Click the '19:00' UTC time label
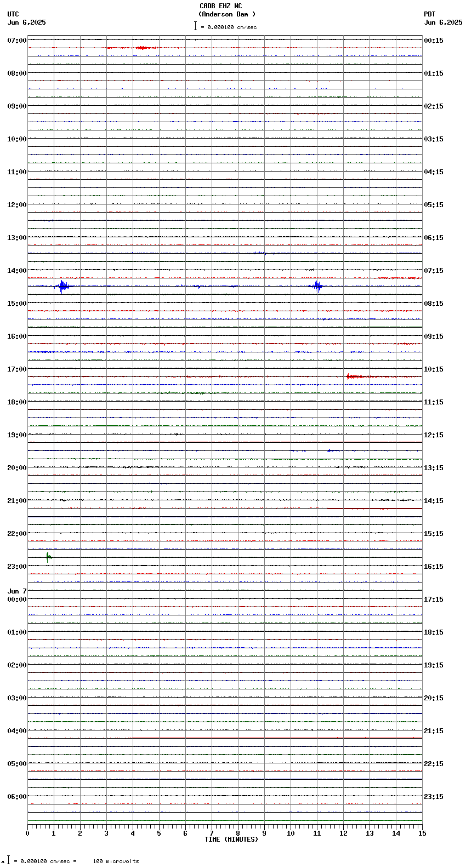 coord(17,435)
